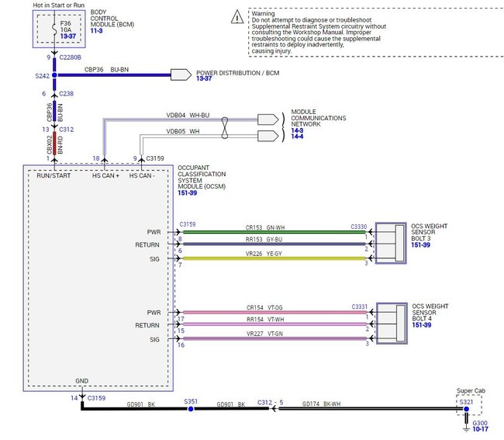The image size is (504, 440).
Task: Follow the 14-3 network page link
Action: [297, 130]
